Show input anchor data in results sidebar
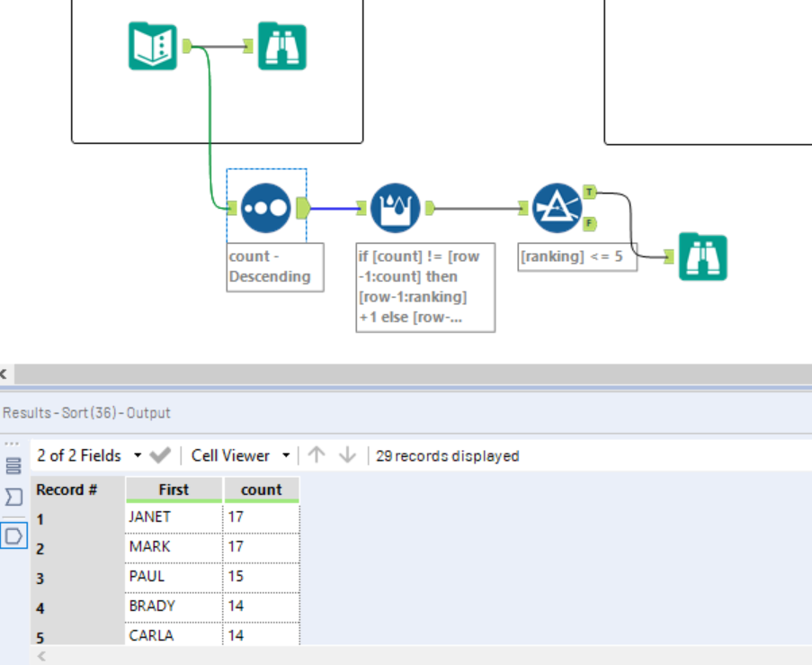Image resolution: width=812 pixels, height=665 pixels. point(13,497)
